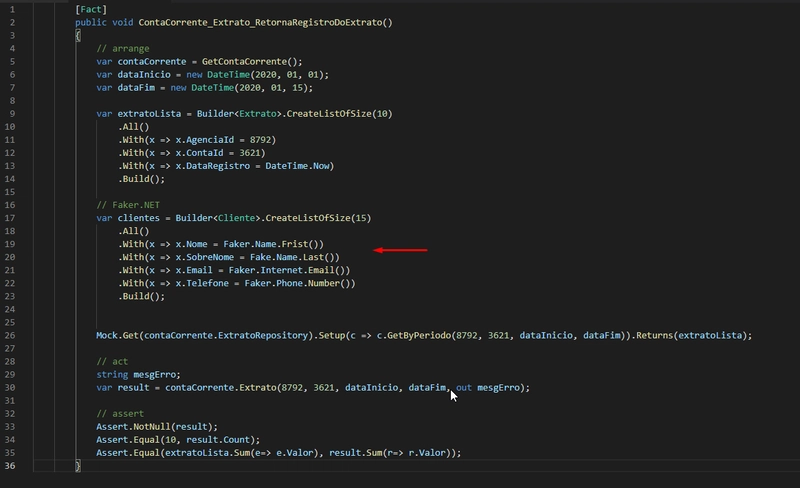Click Mock.Get at the start of line 26
Screen dimensions: 800x488
tap(118, 335)
